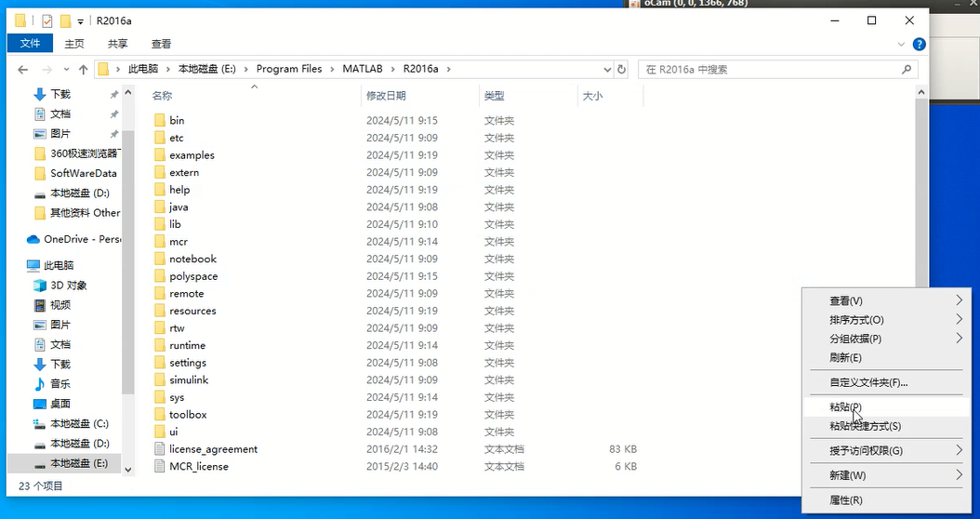Screen dimensions: 980x519
Task: Select the resources folder name
Action: [x=192, y=311]
